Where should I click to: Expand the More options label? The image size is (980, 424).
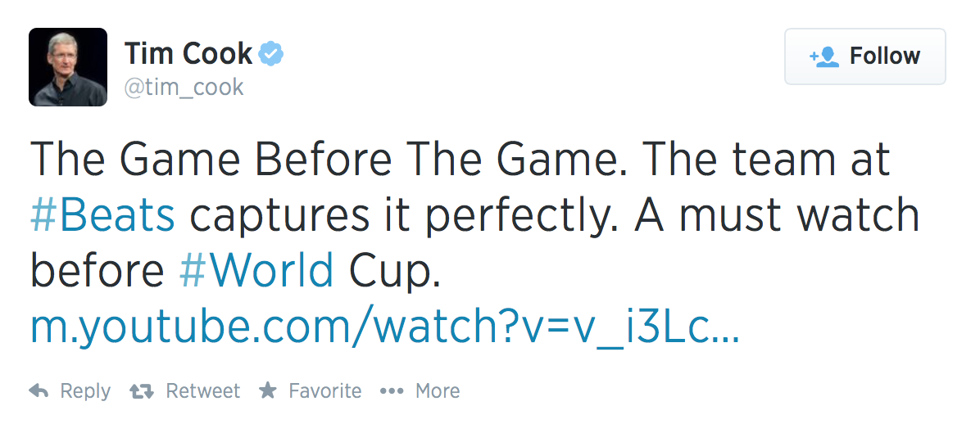pyautogui.click(x=438, y=391)
